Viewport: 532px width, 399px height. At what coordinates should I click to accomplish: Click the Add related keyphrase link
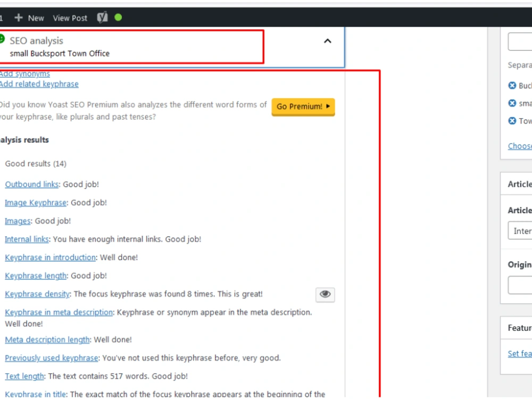pyautogui.click(x=39, y=84)
